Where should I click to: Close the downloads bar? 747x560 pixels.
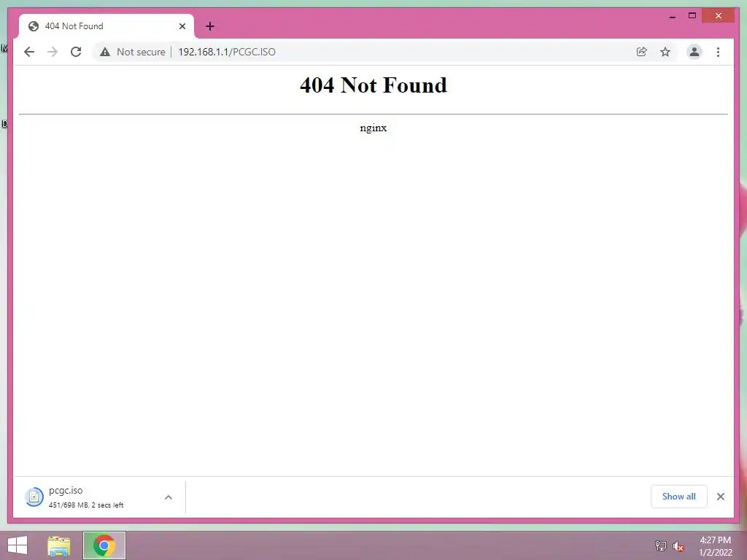(x=720, y=497)
